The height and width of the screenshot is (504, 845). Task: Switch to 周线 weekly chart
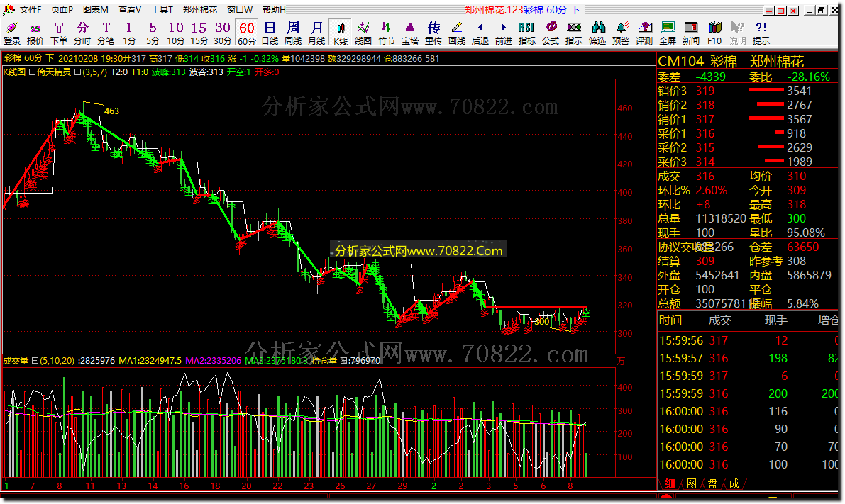pyautogui.click(x=292, y=33)
